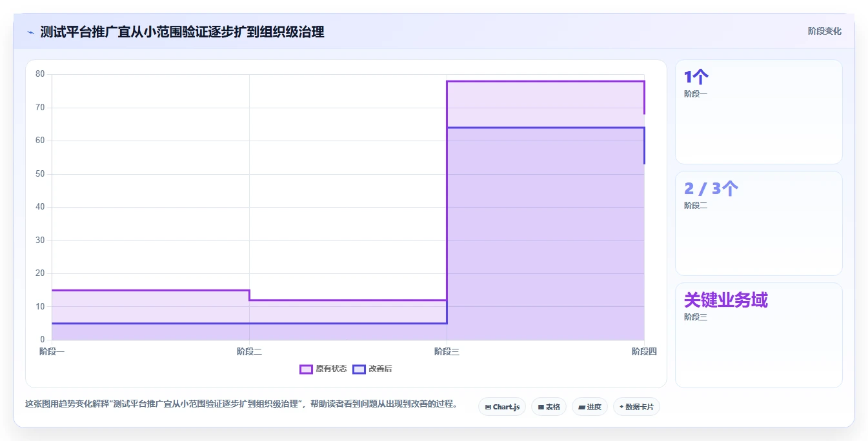Image resolution: width=868 pixels, height=441 pixels.
Task: Click the 阶段一 caption under 1个
Action: [696, 94]
